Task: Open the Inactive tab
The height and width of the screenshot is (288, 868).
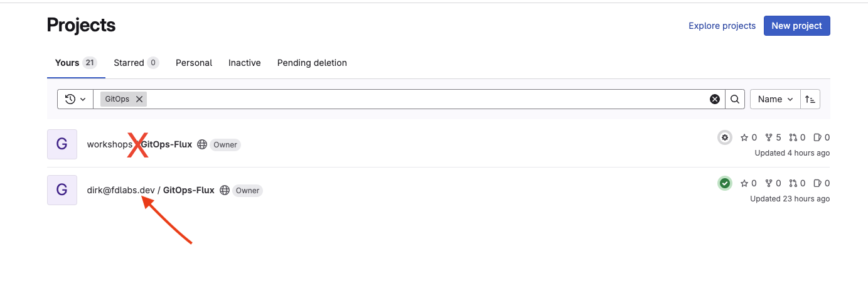Action: (245, 63)
